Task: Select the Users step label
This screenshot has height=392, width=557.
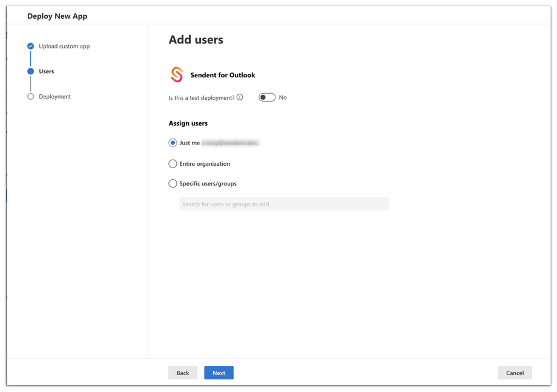Action: tap(47, 71)
